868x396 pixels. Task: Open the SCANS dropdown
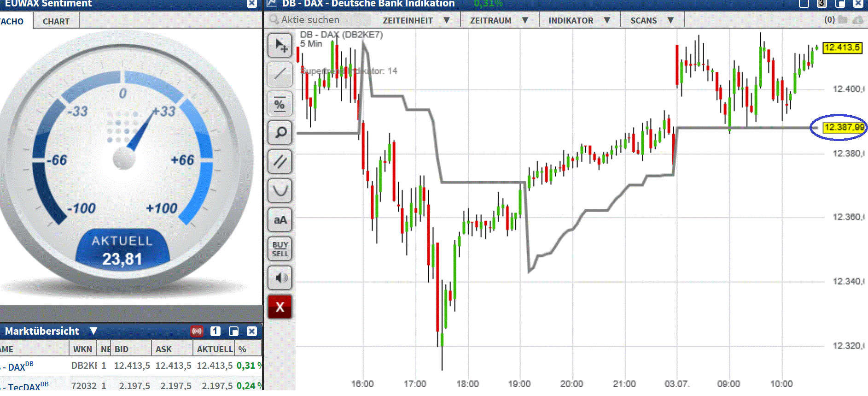[652, 20]
